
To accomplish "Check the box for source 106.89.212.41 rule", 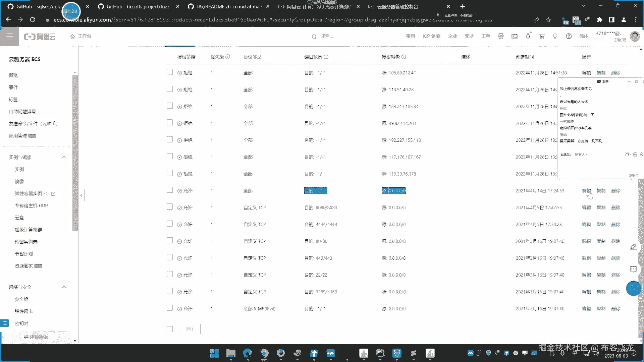I will click(170, 72).
